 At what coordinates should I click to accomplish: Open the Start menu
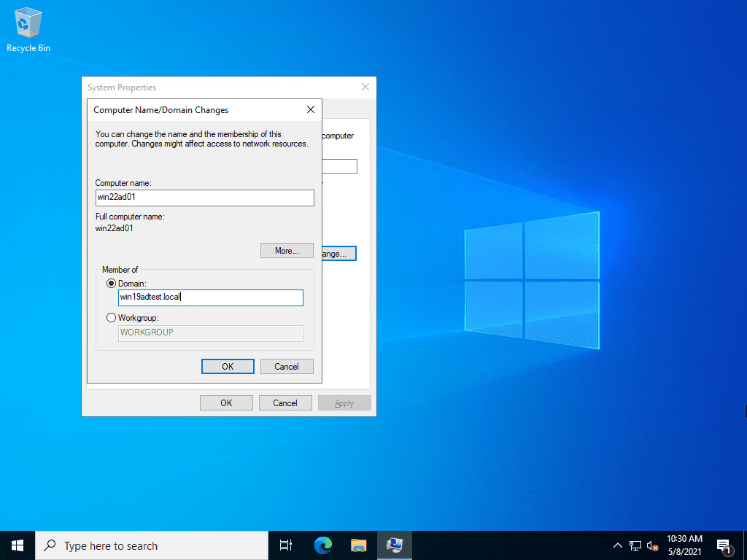coord(18,545)
